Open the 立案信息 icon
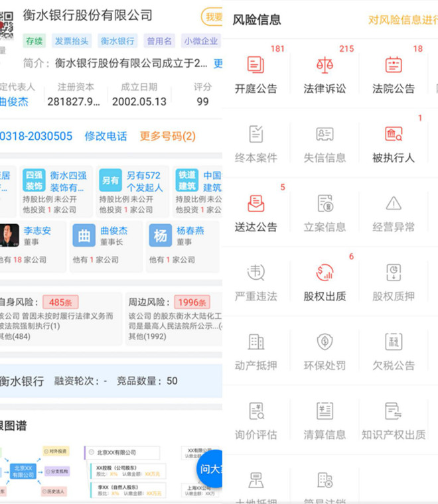Image resolution: width=438 pixels, height=504 pixels. coord(325,204)
